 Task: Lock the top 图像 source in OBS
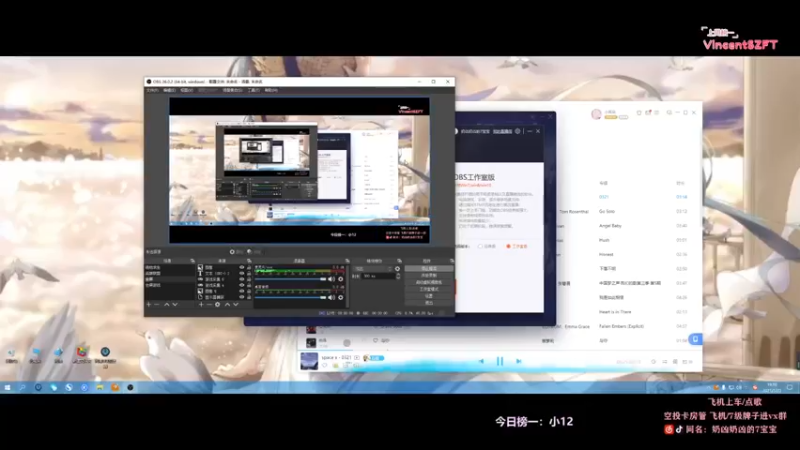(x=249, y=267)
